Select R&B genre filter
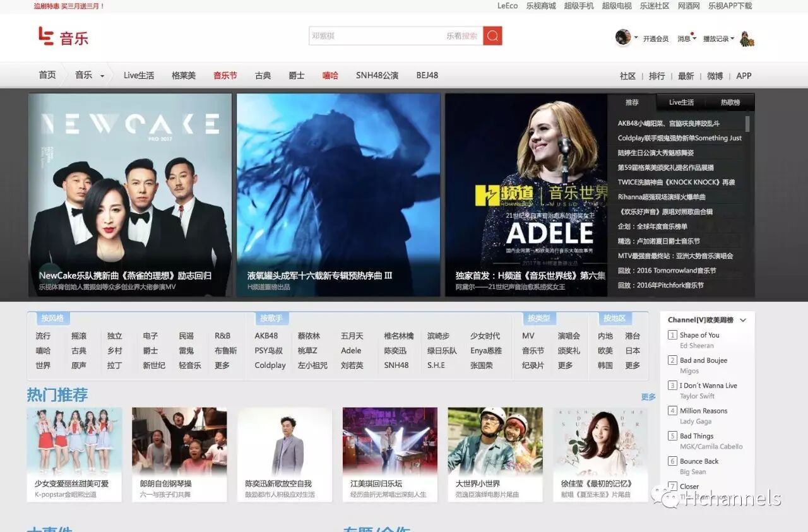808x532 pixels. 223,336
